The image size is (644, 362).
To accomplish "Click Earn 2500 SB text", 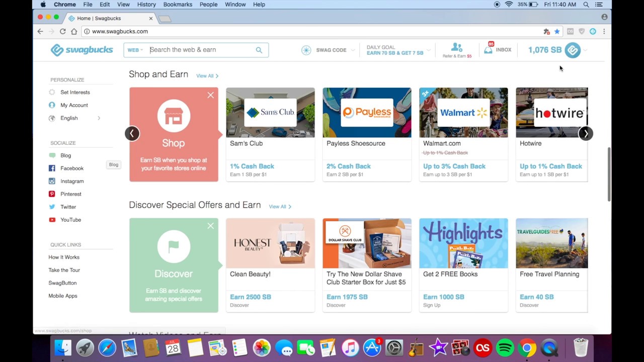I will [251, 297].
